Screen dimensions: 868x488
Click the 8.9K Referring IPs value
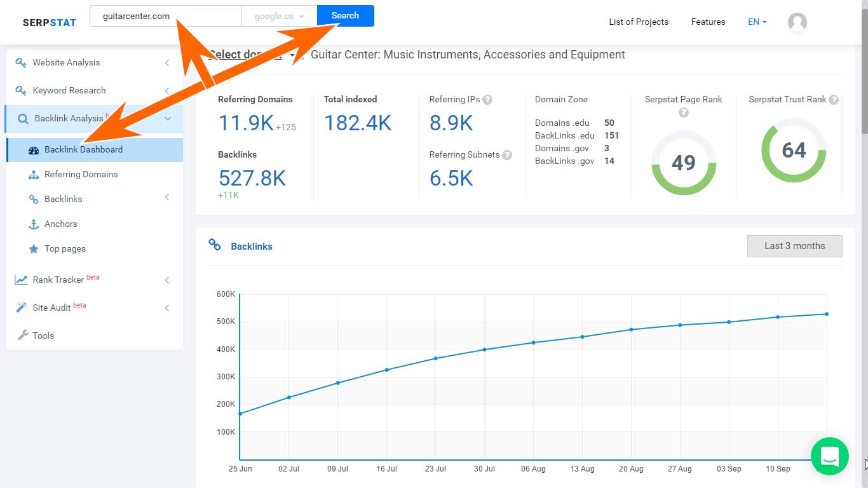(x=451, y=123)
